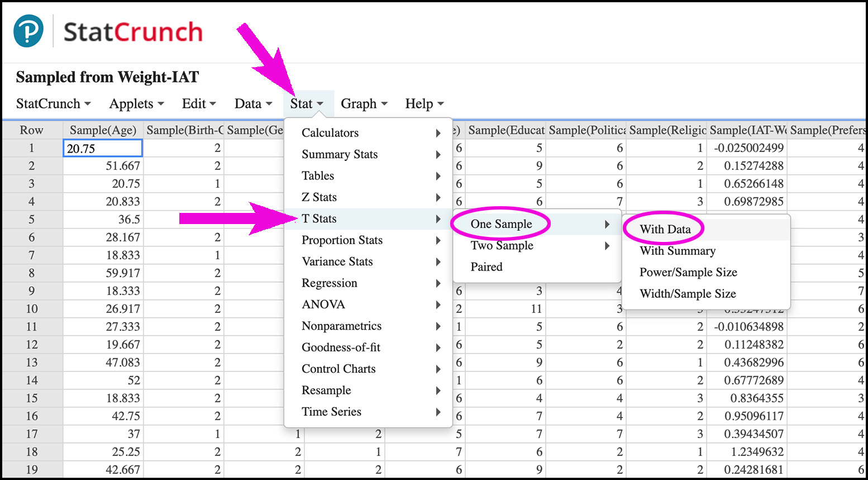Choose Paired submenu item
Screen dimensions: 868x480
tap(537, 267)
